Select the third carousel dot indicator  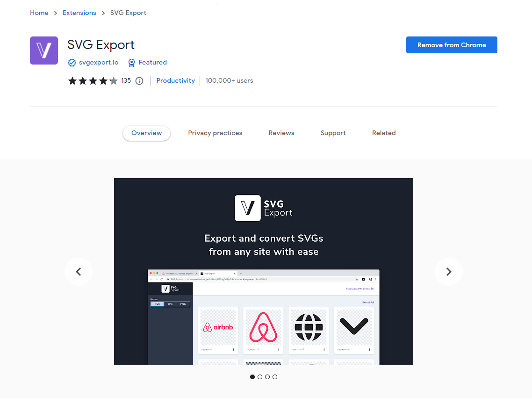(x=267, y=377)
